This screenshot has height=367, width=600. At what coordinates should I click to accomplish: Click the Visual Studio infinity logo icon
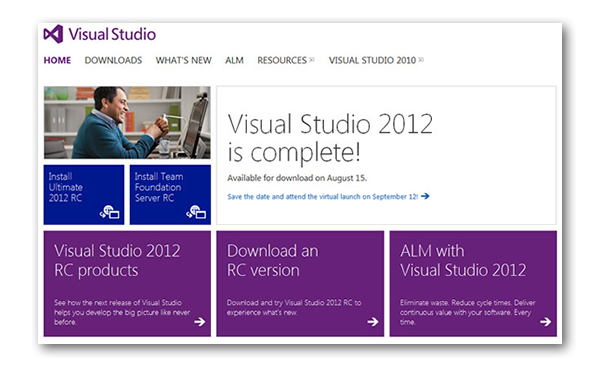click(x=53, y=34)
